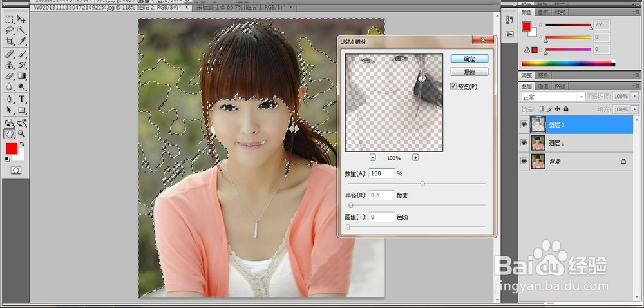Viewport: 644px width, 308px height.
Task: Switch to the 未标题-1 document tab
Action: point(241,8)
